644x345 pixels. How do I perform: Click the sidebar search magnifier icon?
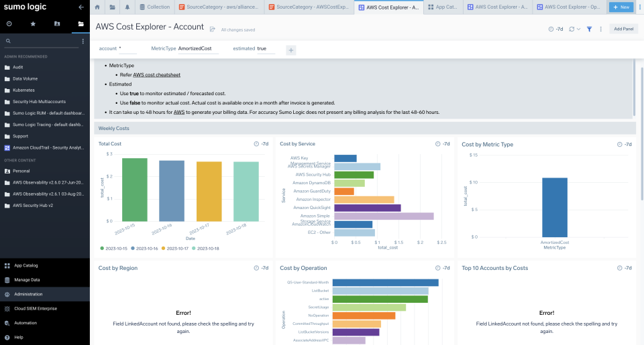pyautogui.click(x=8, y=41)
